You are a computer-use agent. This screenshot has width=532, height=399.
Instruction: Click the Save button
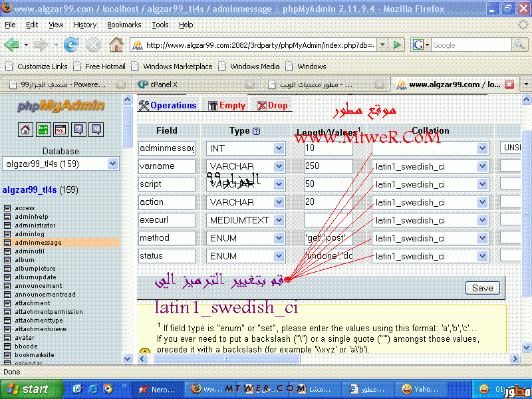pos(482,287)
